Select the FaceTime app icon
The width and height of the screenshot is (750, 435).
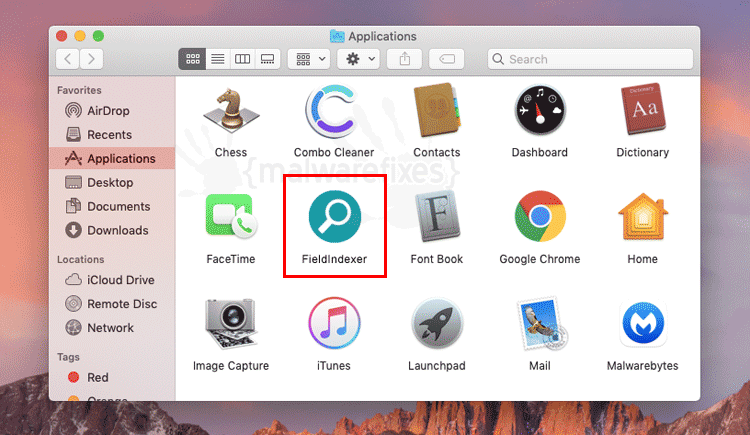click(x=231, y=216)
